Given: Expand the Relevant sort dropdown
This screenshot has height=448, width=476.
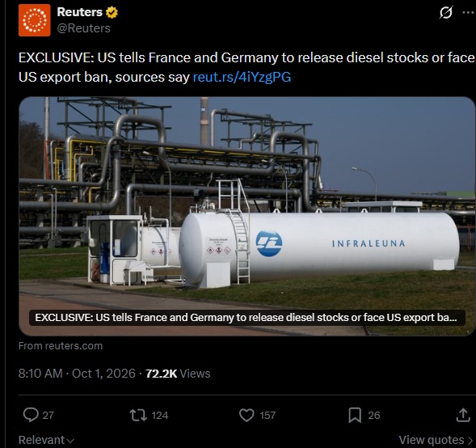Looking at the screenshot, I should [x=46, y=440].
